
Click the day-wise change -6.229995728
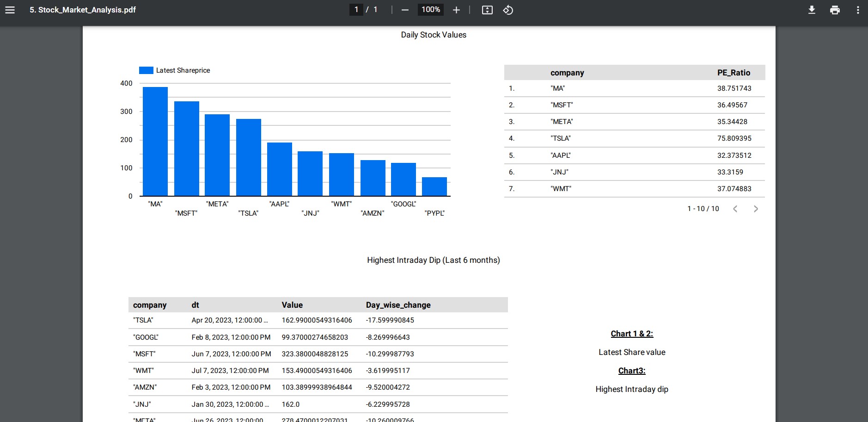(388, 404)
